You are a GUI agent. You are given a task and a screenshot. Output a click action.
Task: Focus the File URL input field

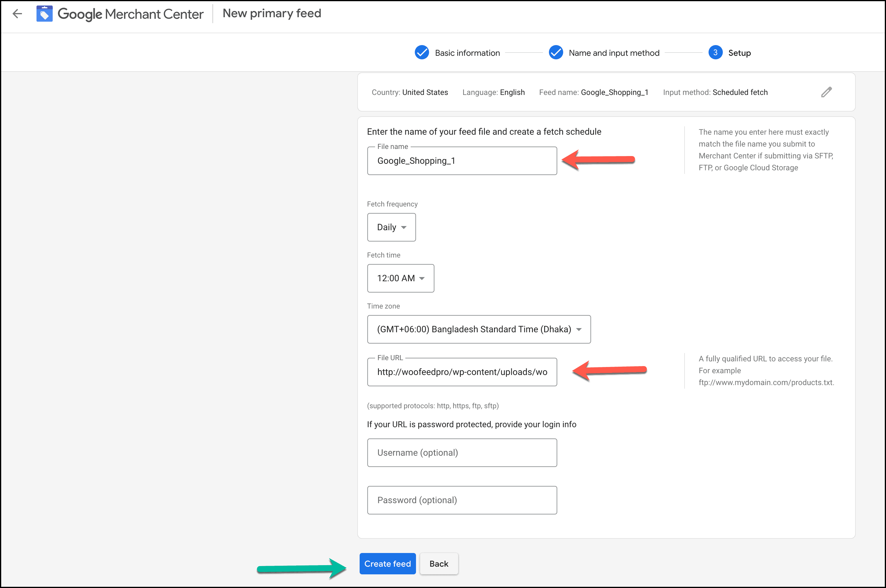(462, 372)
